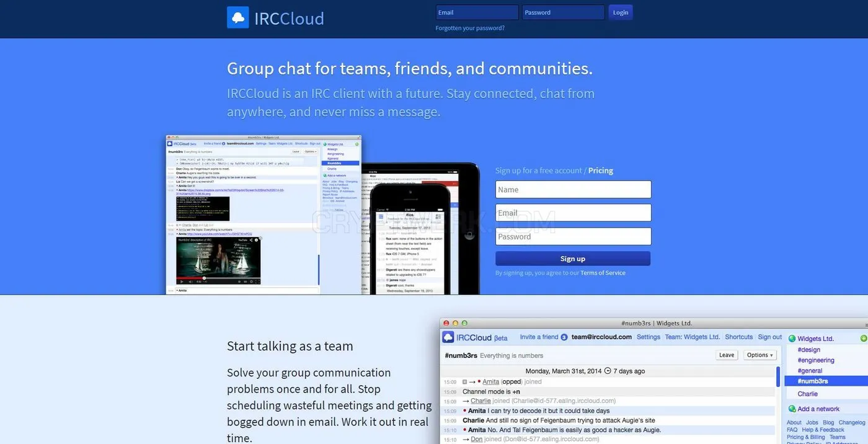Click the globe icon beside Add a network
This screenshot has height=444, width=868.
(x=792, y=409)
